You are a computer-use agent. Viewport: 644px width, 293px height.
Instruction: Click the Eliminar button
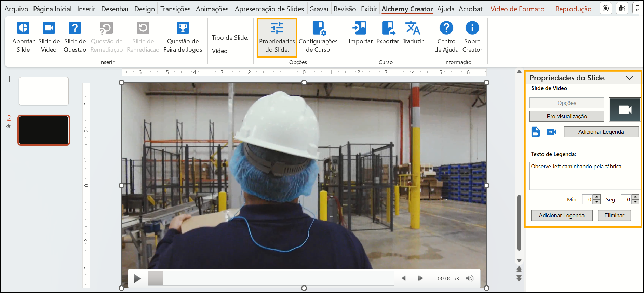[614, 215]
